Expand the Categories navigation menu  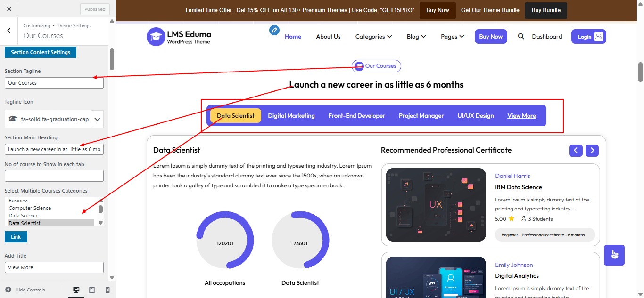point(373,37)
